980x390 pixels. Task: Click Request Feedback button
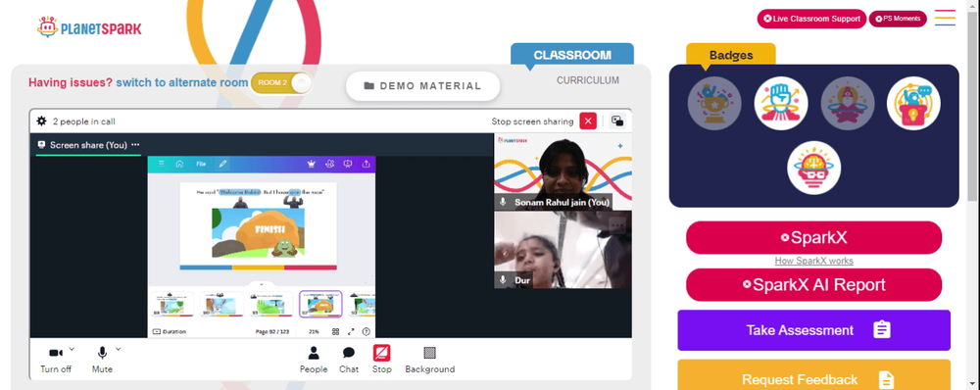point(813,375)
